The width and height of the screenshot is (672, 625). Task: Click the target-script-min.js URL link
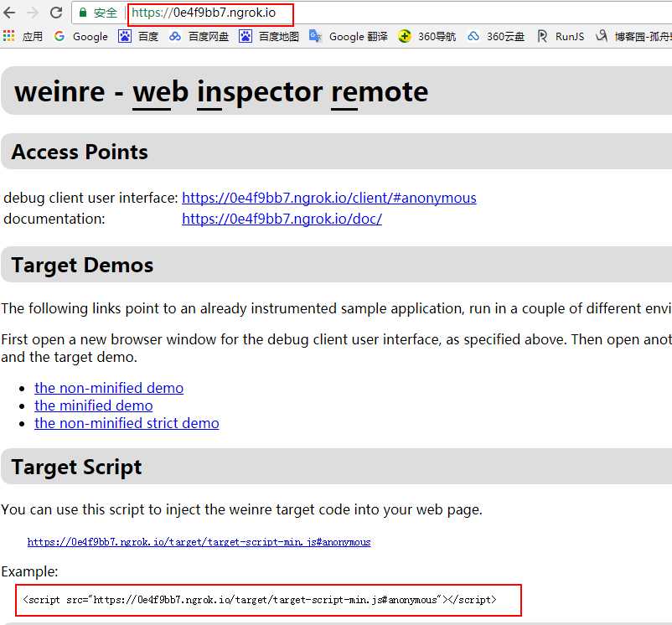[x=199, y=542]
